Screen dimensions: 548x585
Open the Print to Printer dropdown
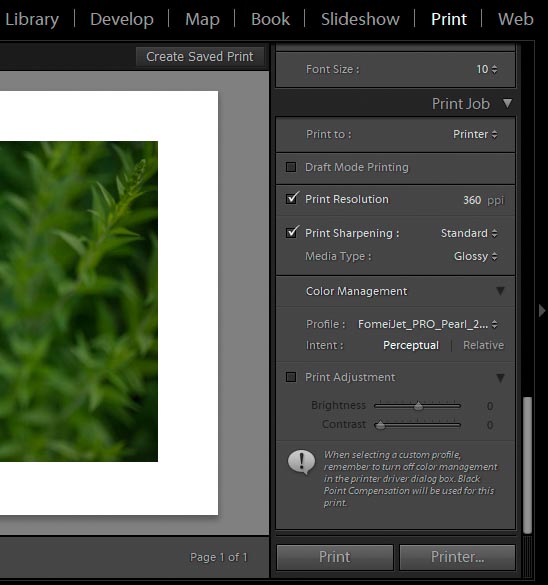[x=475, y=134]
